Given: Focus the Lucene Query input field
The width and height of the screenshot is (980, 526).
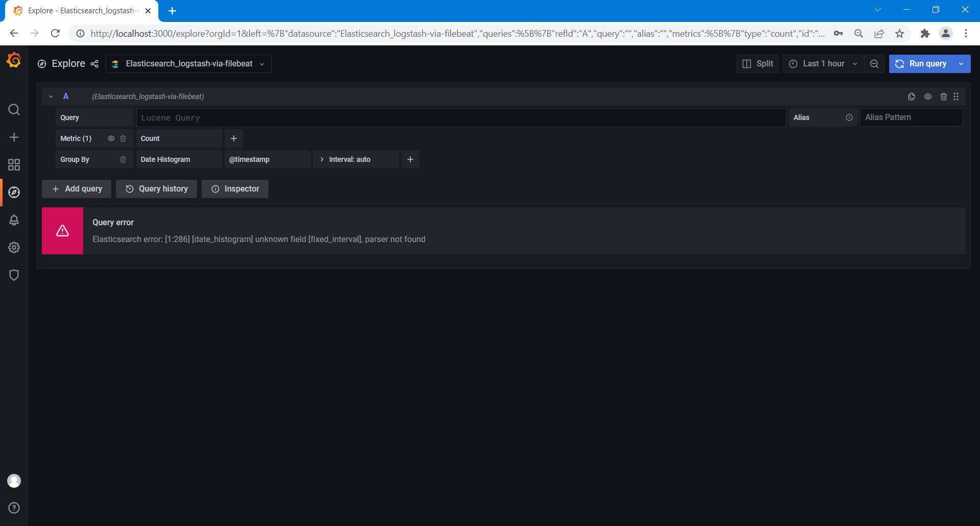Looking at the screenshot, I should click(461, 117).
